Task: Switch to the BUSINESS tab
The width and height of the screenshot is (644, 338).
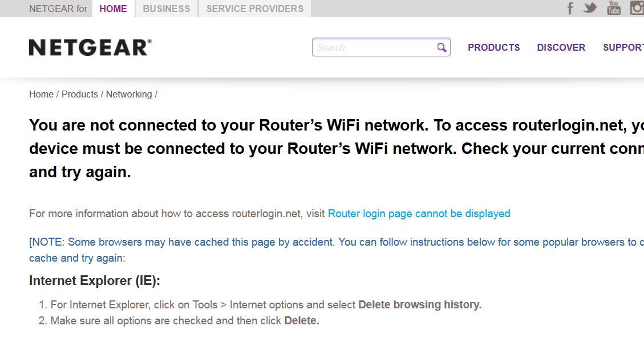Action: point(166,9)
